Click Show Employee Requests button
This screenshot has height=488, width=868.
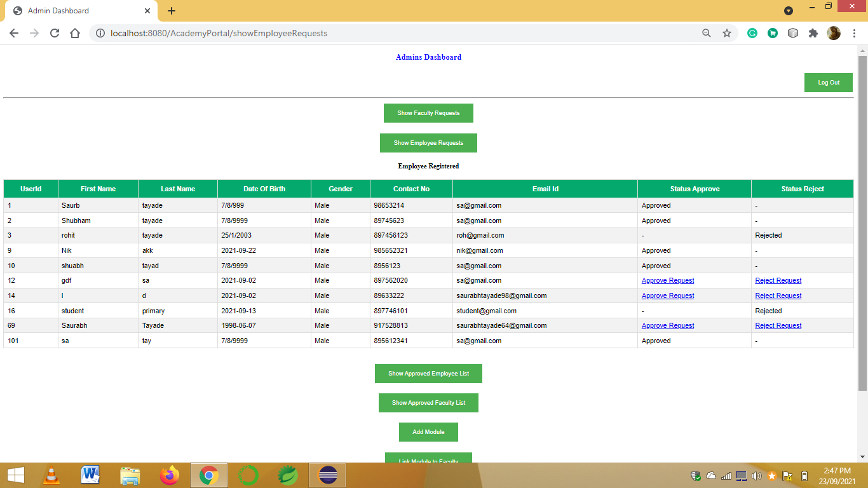428,143
